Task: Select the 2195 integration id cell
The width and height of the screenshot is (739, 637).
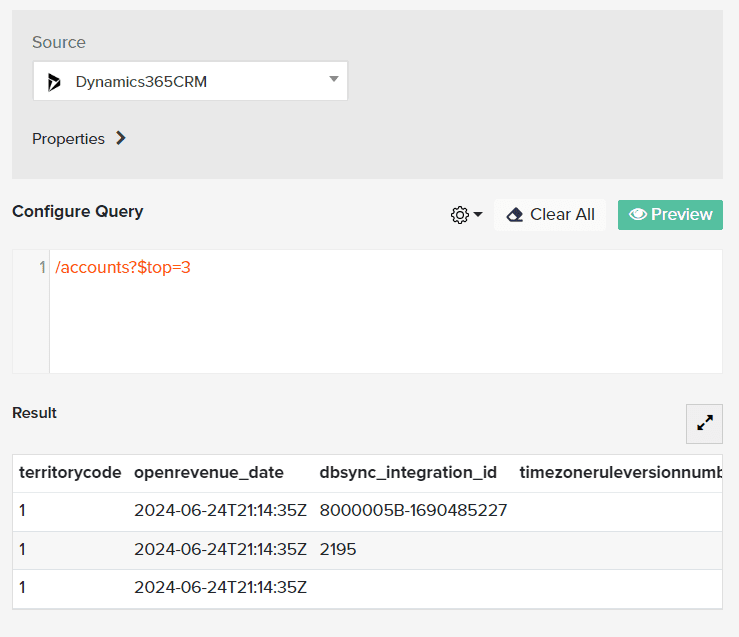Action: pos(338,549)
